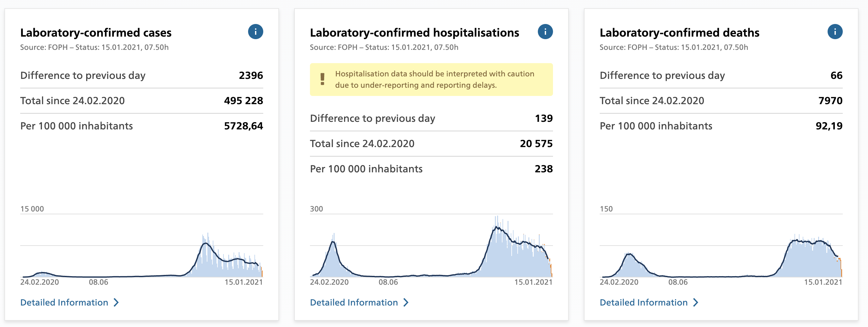Click the hospitalisations total value 20 575
The width and height of the screenshot is (868, 327).
[536, 144]
